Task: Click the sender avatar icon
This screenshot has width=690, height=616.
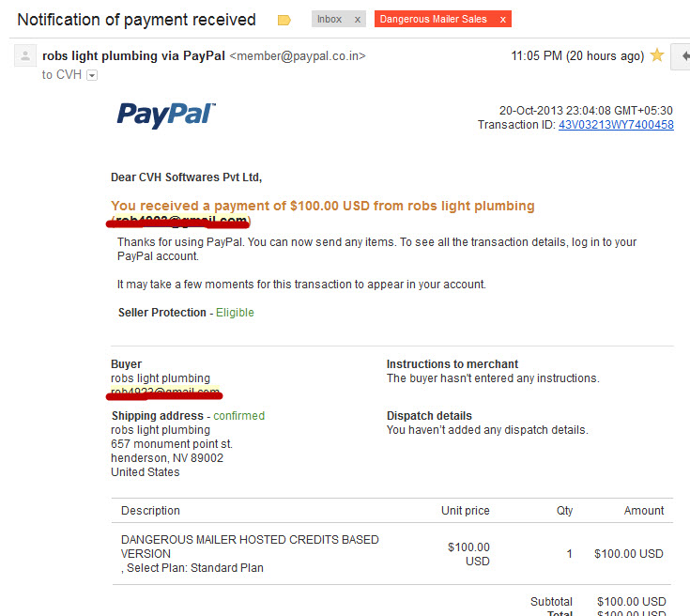Action: tap(25, 55)
